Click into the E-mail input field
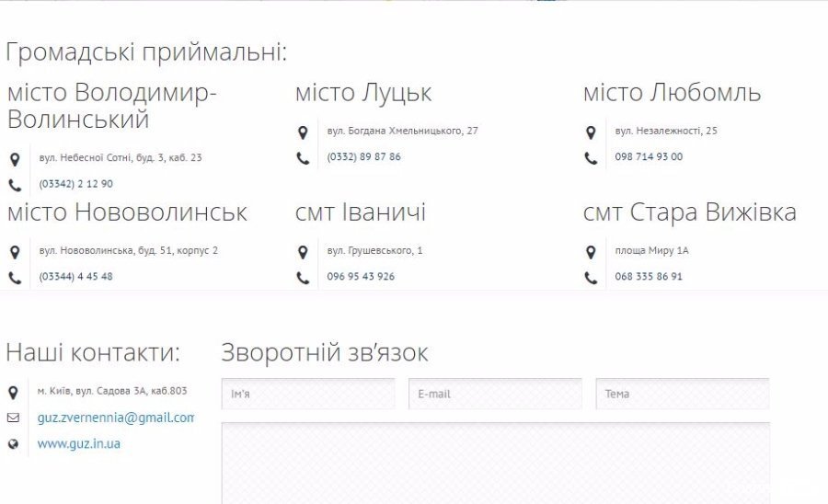 pos(494,394)
